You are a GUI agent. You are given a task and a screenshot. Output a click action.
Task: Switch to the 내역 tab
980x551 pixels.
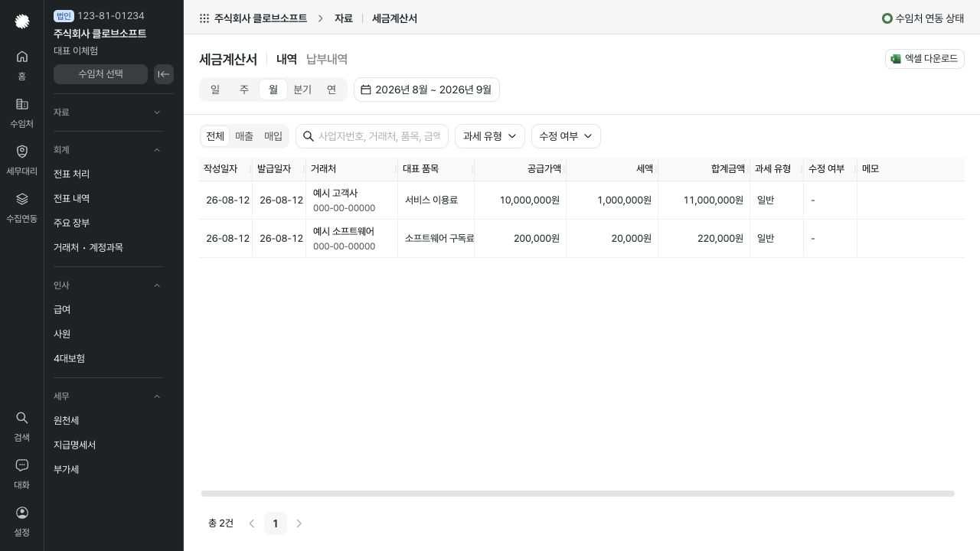pyautogui.click(x=286, y=59)
